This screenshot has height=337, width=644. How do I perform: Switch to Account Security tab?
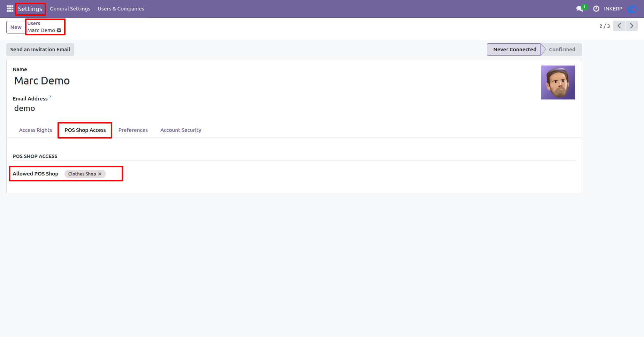click(181, 130)
